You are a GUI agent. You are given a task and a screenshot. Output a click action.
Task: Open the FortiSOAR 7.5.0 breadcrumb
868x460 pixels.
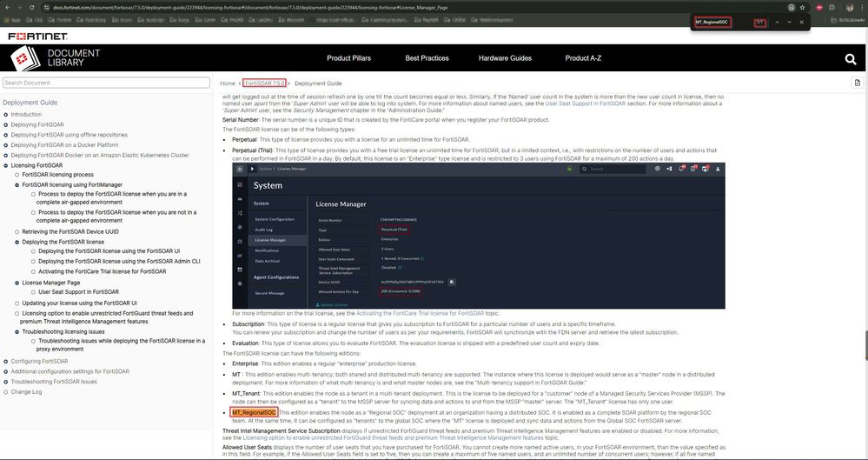(265, 83)
